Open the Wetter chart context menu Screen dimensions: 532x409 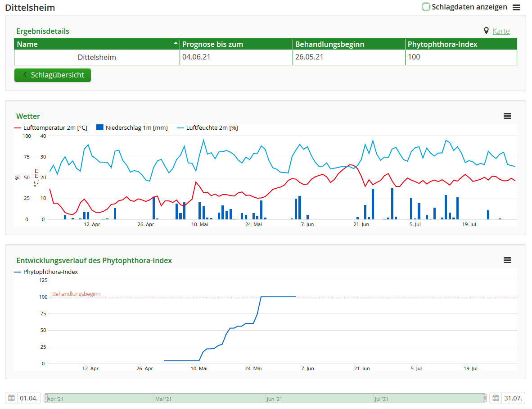[507, 116]
